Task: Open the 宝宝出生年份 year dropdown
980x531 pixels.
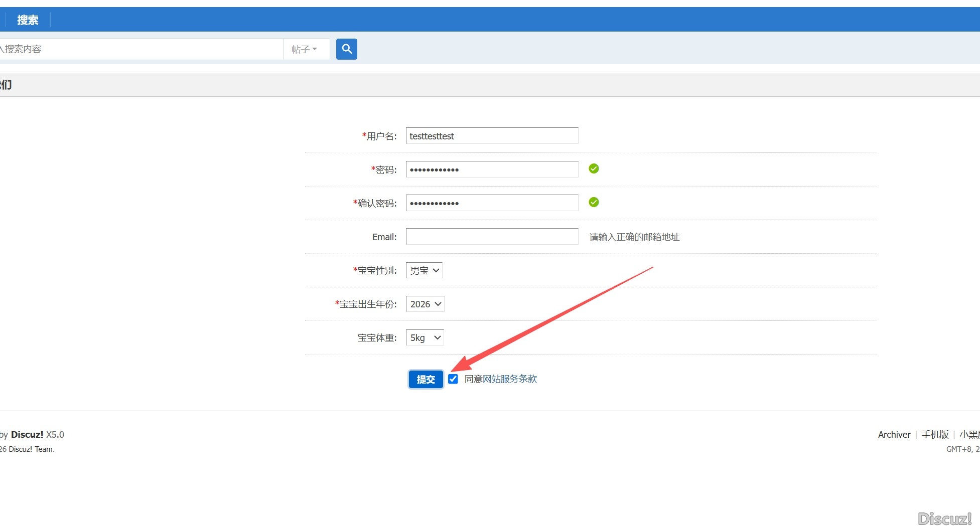Action: pos(425,304)
